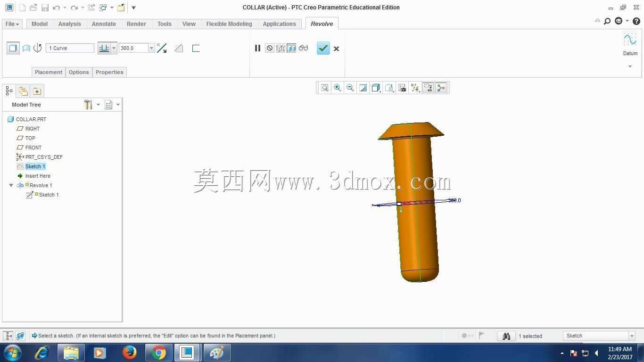Viewport: 644px width, 362px height.
Task: Accept the revolve with green checkmark
Action: click(x=323, y=48)
